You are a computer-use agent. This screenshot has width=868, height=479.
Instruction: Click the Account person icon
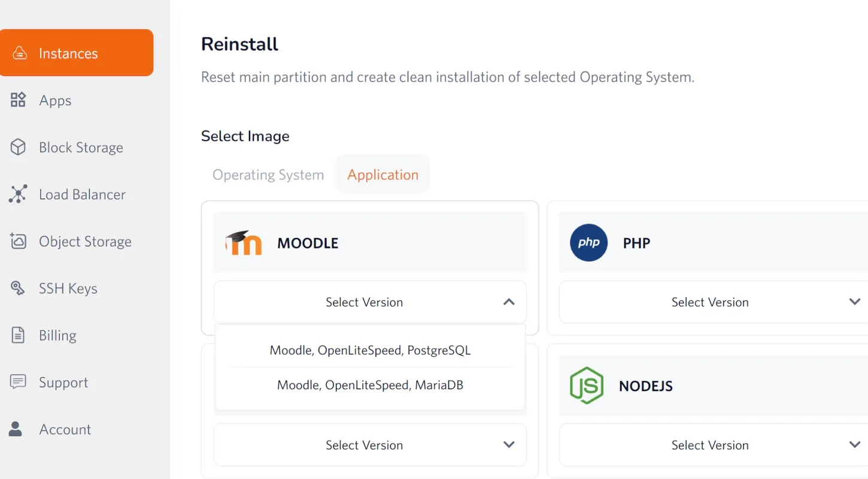[16, 429]
